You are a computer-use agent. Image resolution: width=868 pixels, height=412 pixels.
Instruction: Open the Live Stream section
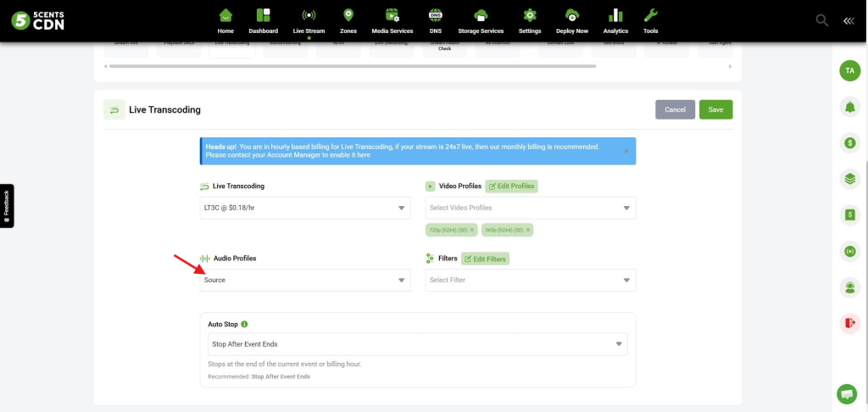coord(309,21)
